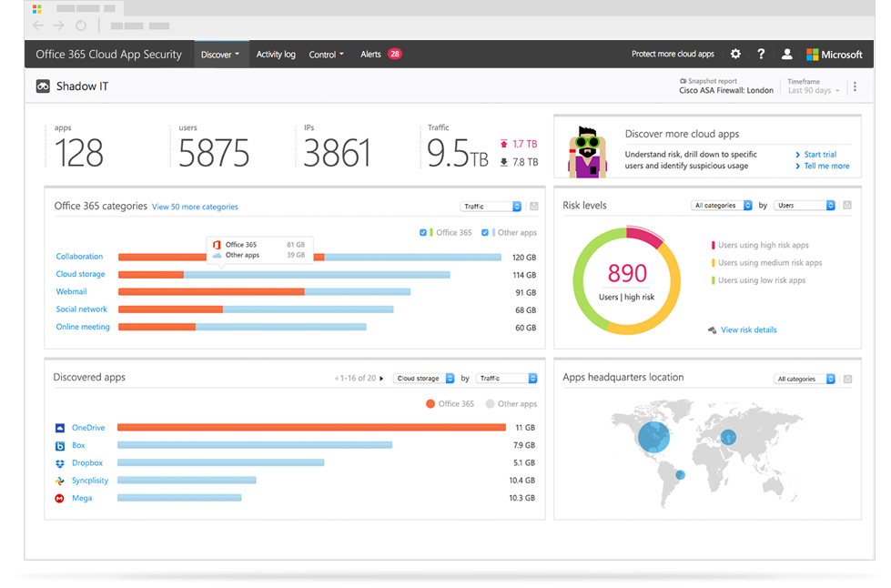Viewport: 891px width, 588px height.
Task: Open the user account profile icon
Action: tap(787, 54)
